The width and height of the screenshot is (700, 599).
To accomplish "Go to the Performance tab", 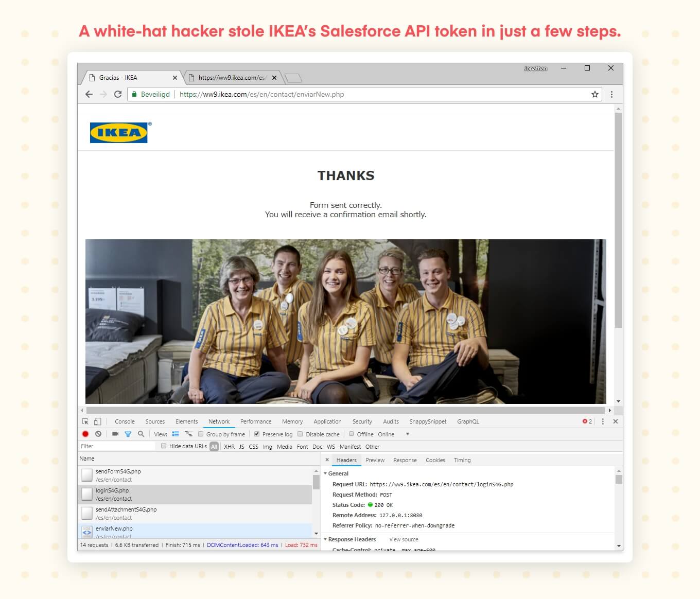I will click(x=256, y=421).
